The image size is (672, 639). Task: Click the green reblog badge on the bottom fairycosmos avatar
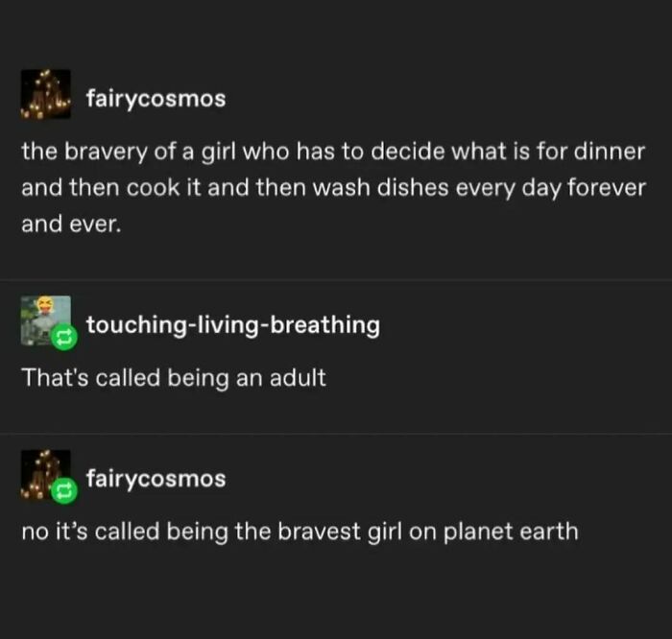pyautogui.click(x=61, y=490)
